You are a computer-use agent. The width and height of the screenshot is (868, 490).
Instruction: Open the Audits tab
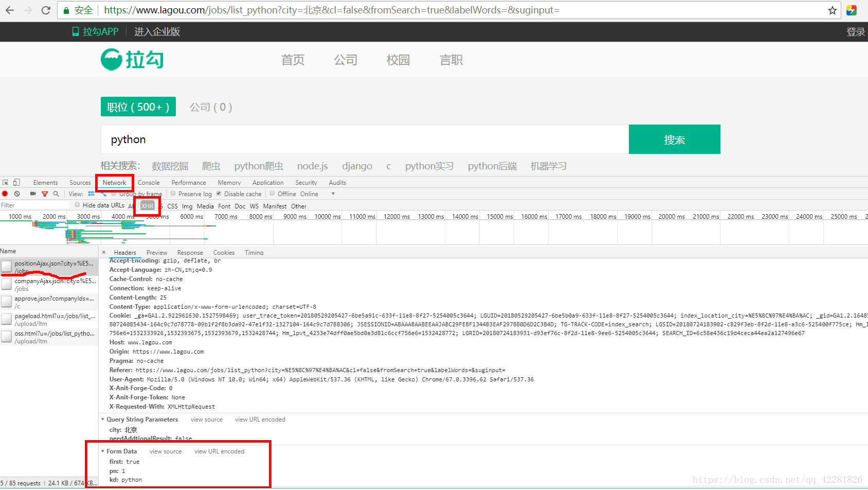337,183
